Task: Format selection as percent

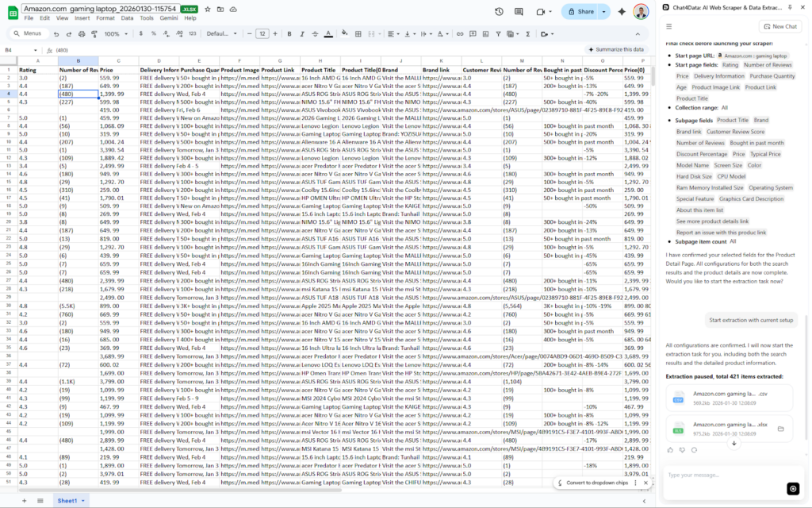Action: [153, 33]
